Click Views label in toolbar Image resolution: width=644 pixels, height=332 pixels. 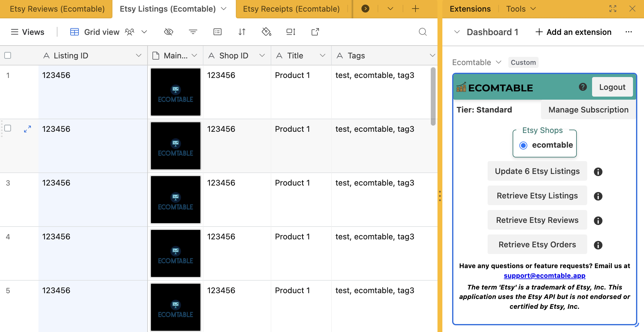[33, 32]
